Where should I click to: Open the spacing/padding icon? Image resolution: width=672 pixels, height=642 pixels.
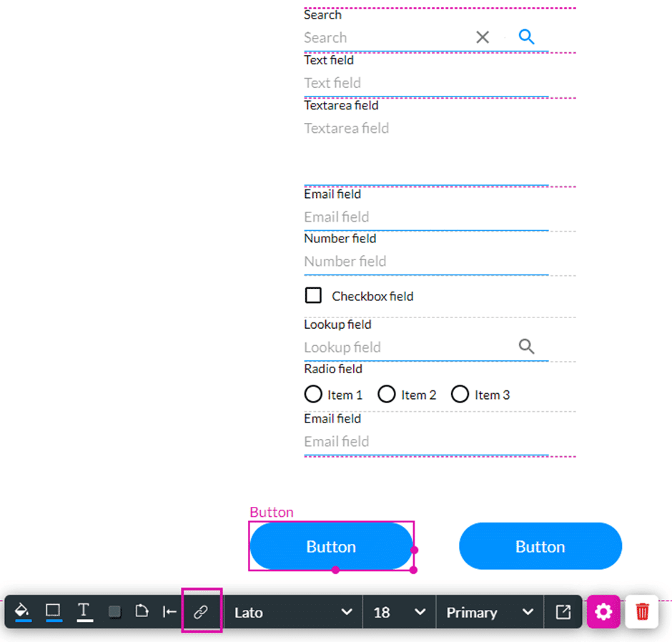[x=170, y=611]
